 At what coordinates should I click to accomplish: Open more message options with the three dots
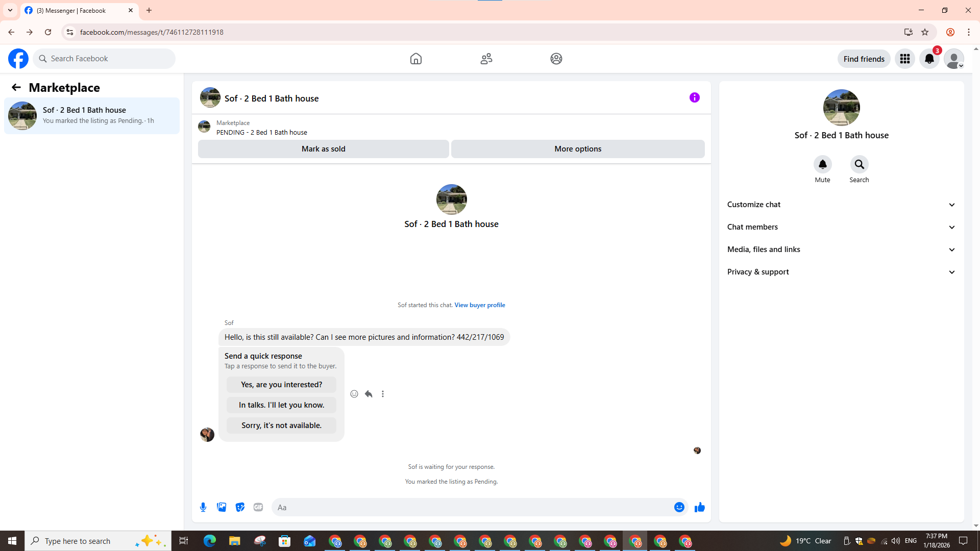[x=383, y=394]
